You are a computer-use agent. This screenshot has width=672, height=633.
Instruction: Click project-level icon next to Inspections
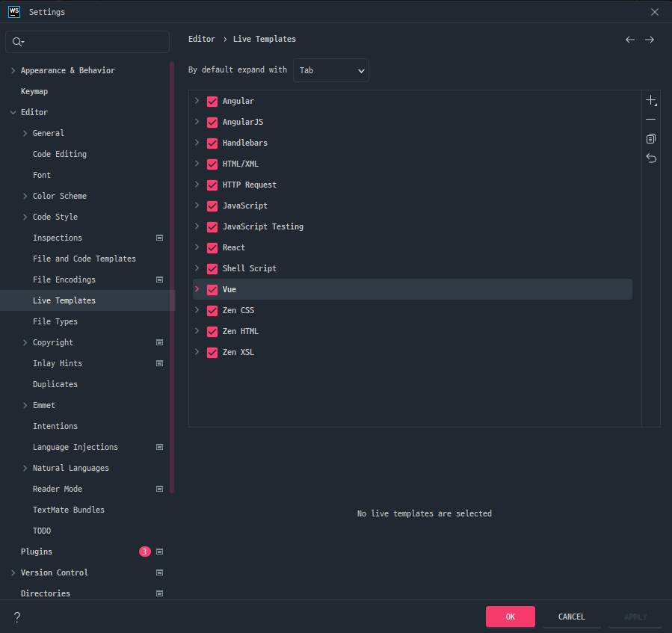click(159, 238)
